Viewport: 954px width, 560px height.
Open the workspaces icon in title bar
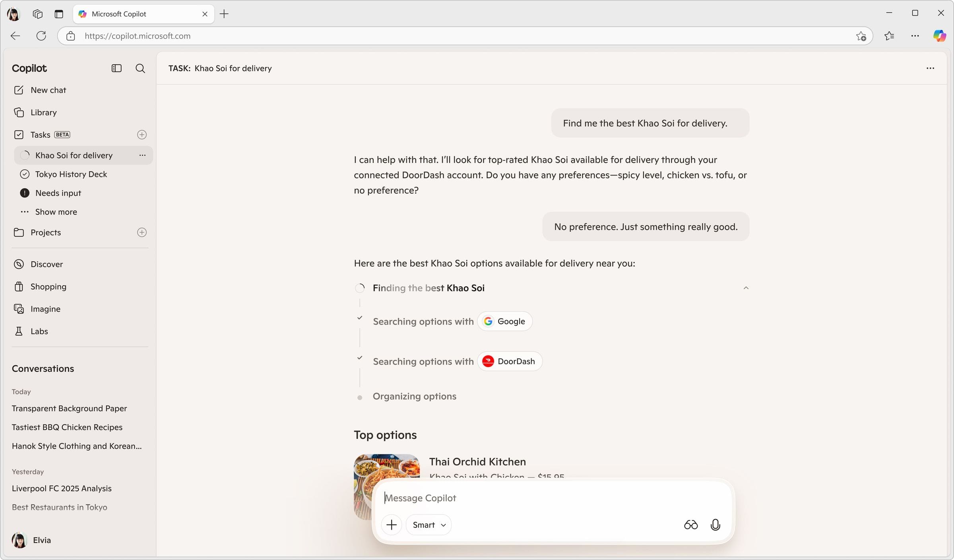click(38, 14)
